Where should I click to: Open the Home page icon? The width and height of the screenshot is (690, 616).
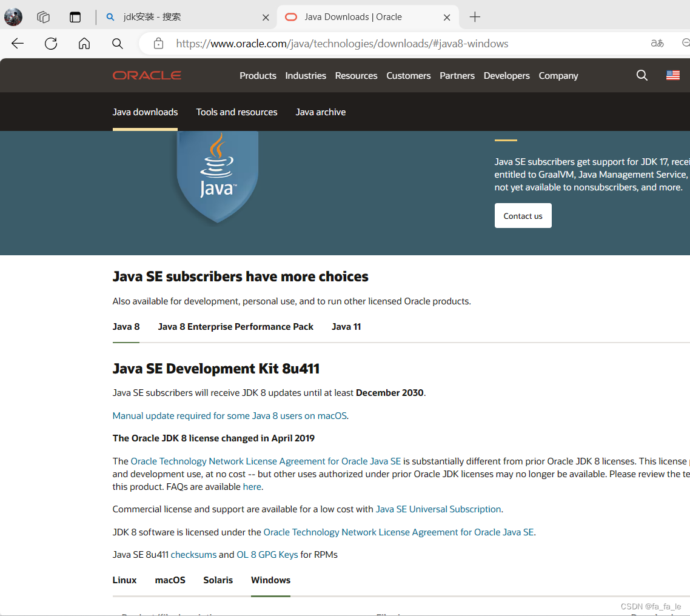click(84, 44)
